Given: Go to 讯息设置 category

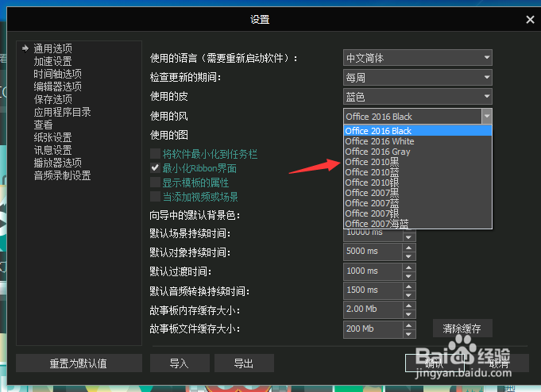Looking at the screenshot, I should click(x=52, y=150).
